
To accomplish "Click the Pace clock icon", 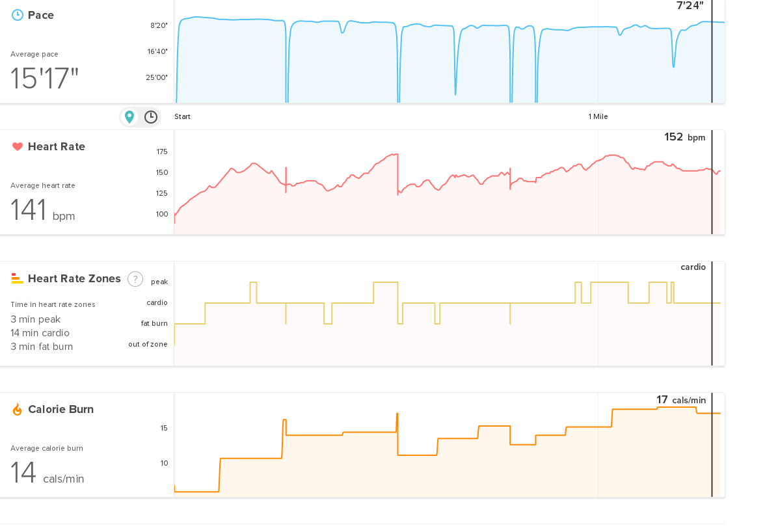I will [x=17, y=15].
